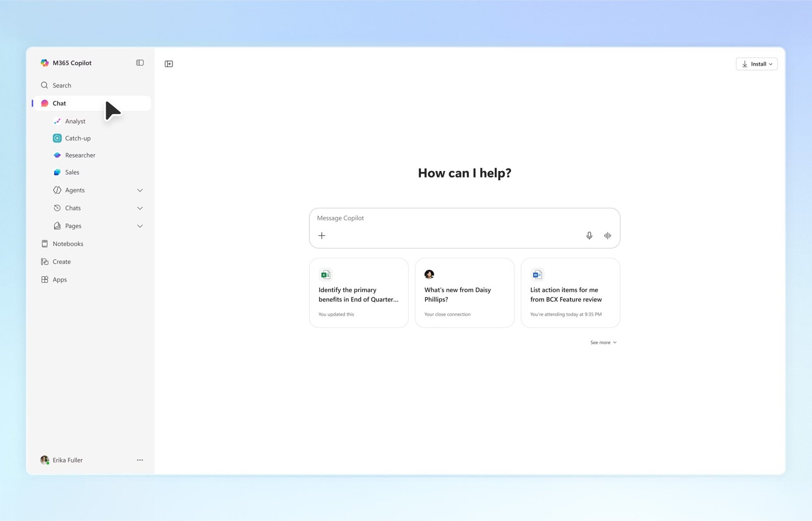812x521 pixels.
Task: Click the Excel file icon on suggestion card
Action: [x=326, y=275]
